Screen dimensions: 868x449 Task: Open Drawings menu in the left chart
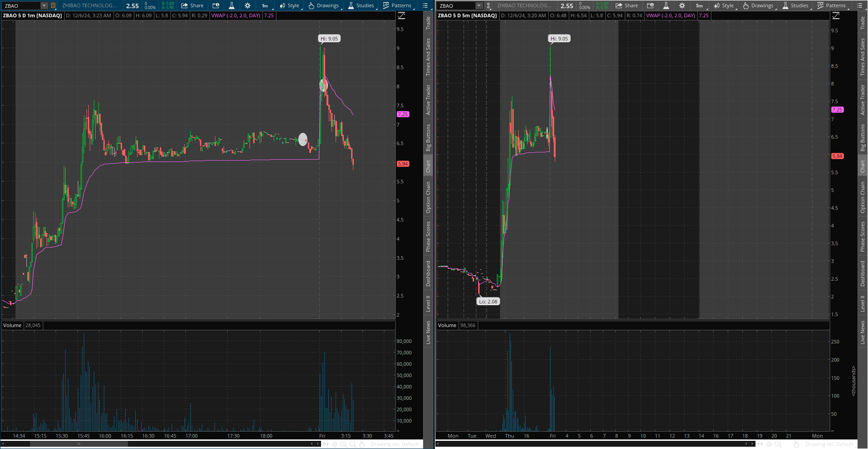[324, 5]
